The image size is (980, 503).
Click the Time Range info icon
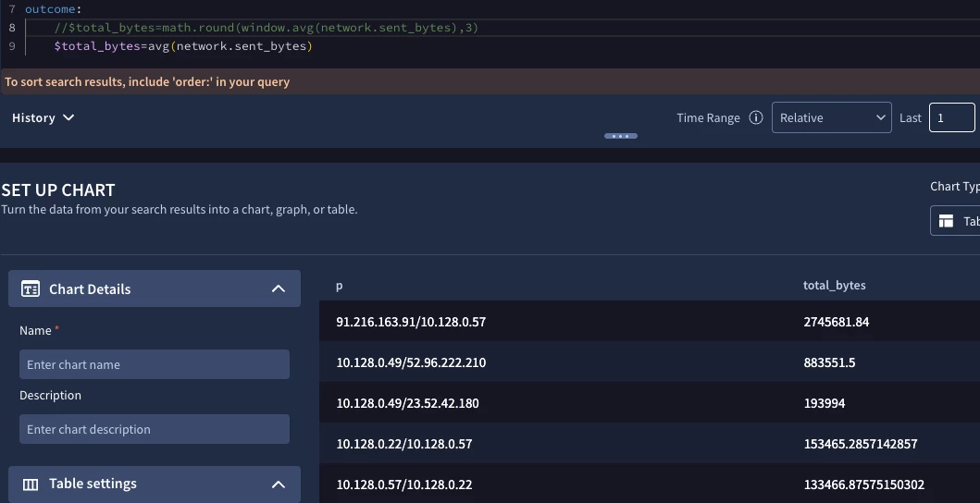point(756,117)
